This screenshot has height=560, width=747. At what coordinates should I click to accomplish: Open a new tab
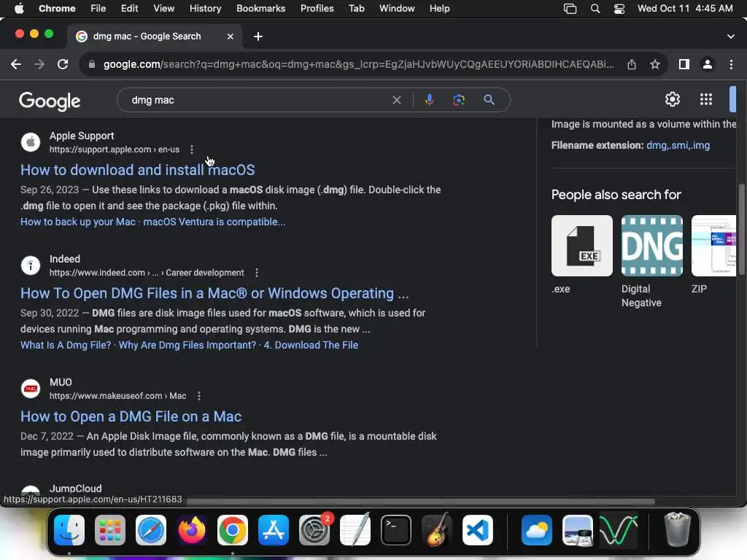coord(258,36)
